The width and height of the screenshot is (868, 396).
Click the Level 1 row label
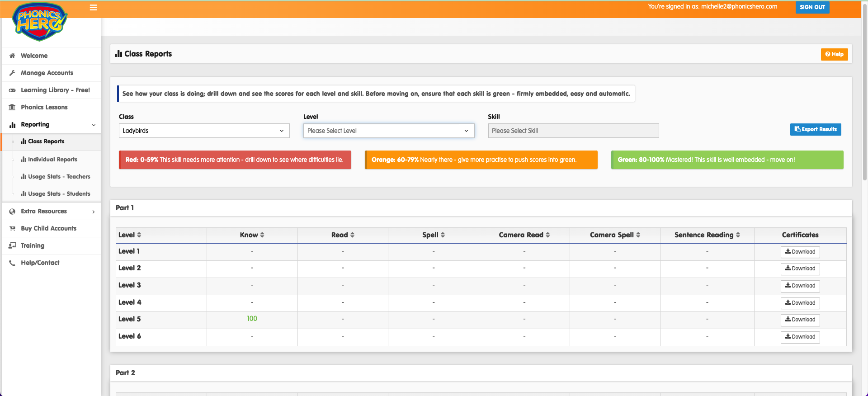pyautogui.click(x=129, y=251)
